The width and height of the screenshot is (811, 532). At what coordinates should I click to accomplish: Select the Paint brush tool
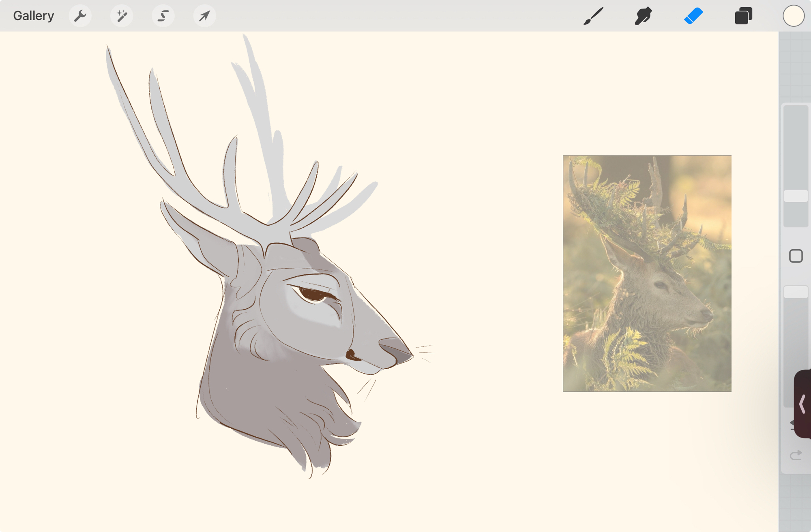point(593,16)
